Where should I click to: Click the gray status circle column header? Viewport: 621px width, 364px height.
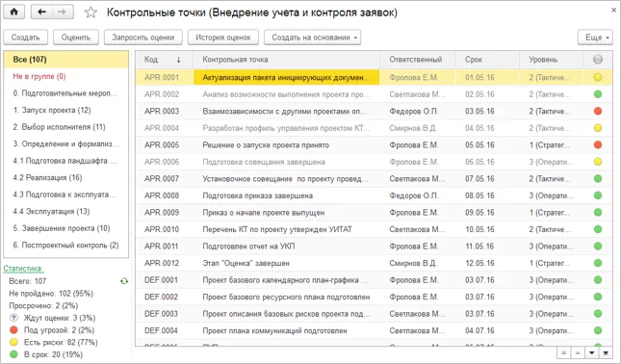(x=598, y=60)
